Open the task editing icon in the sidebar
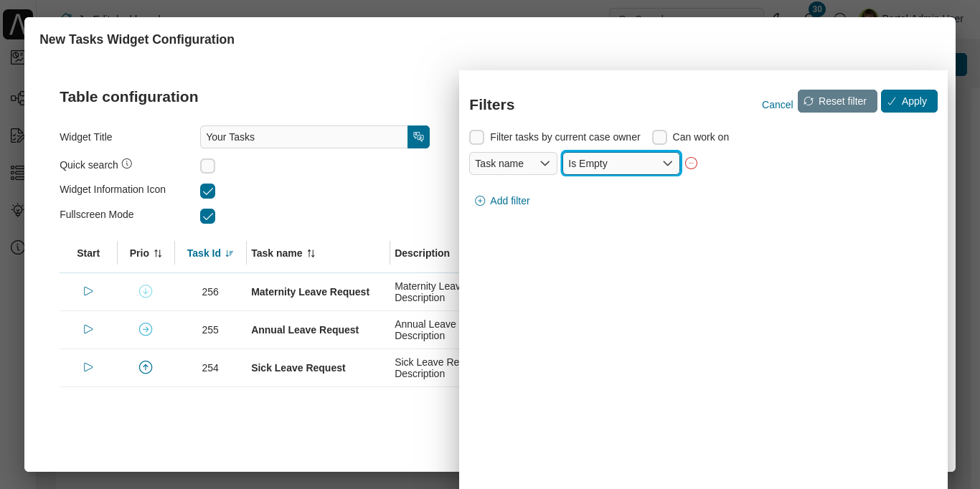The image size is (980, 489). (18, 135)
